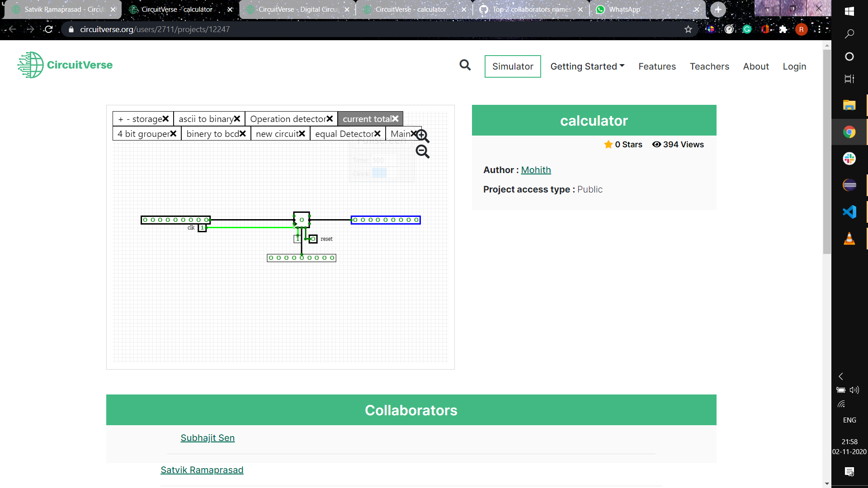
Task: Open the 'equal Detector' circuit tab
Action: point(344,134)
